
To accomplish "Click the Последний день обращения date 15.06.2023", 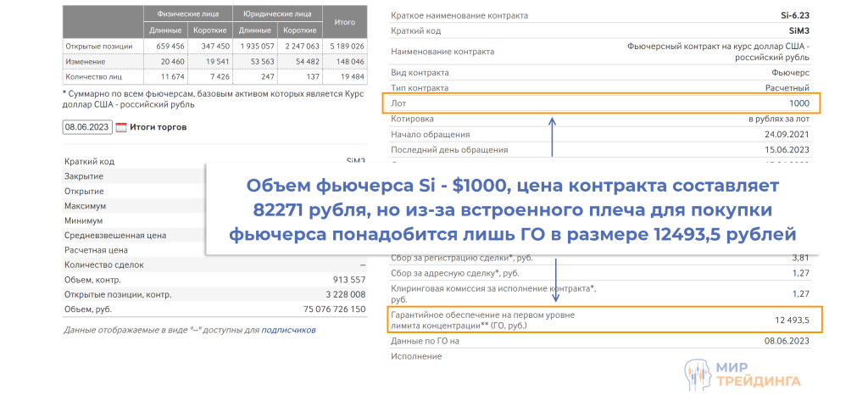I will [787, 150].
